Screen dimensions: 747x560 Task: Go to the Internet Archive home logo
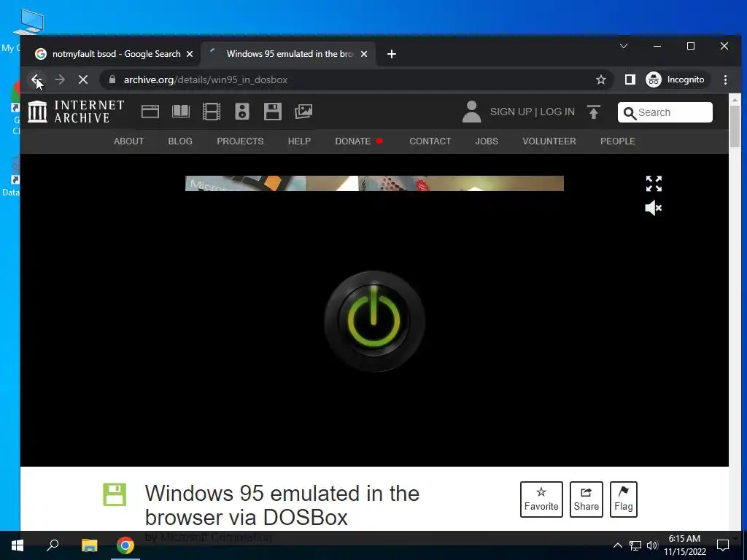tap(76, 112)
